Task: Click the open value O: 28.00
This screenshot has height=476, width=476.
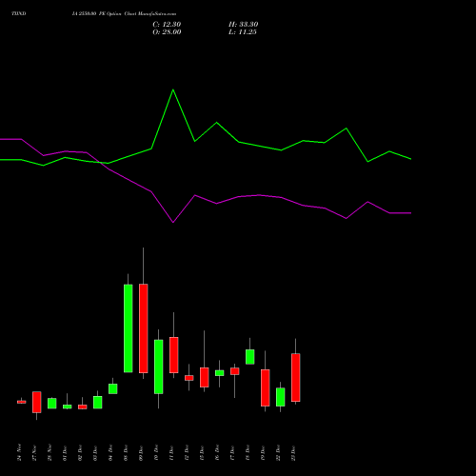Action: (x=167, y=32)
